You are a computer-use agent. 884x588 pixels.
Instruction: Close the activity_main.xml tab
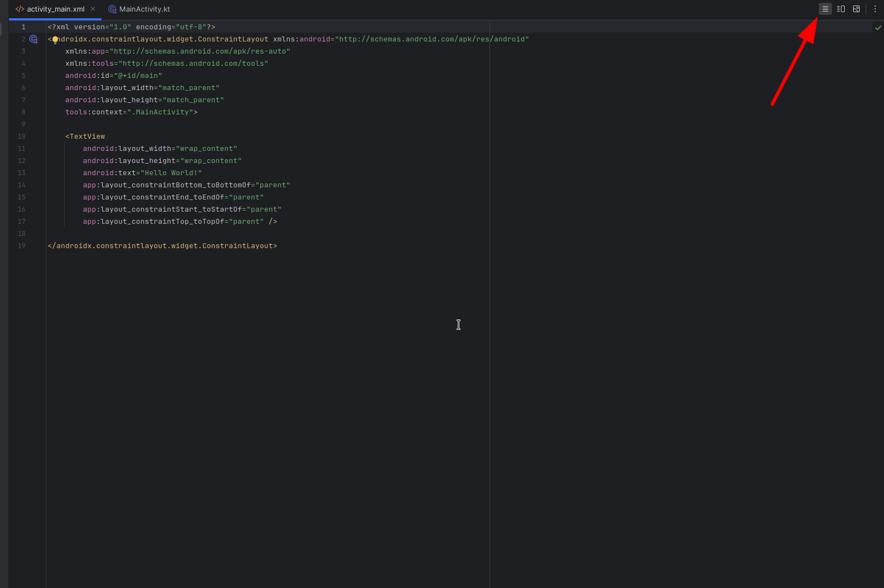93,9
